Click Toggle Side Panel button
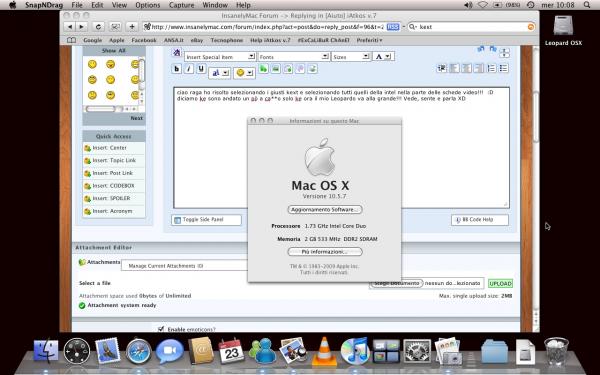The image size is (600, 375). click(x=206, y=220)
